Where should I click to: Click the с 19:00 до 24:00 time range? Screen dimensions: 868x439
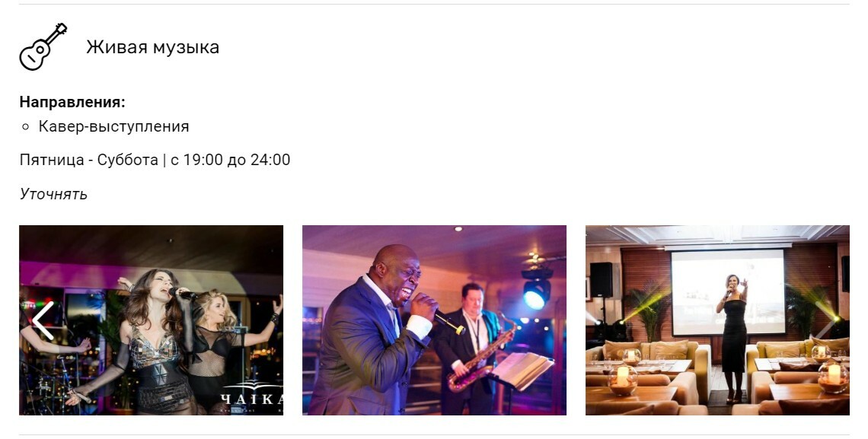[230, 161]
